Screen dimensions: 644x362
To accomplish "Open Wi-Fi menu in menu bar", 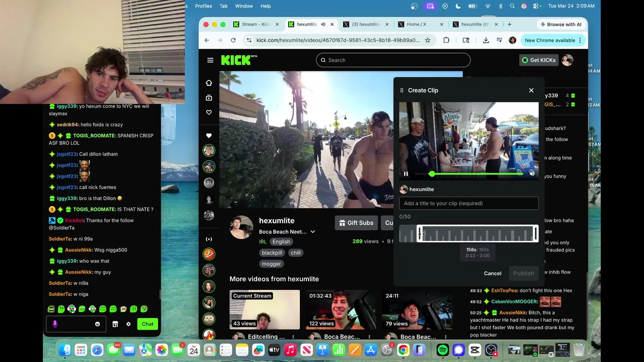I will click(x=488, y=6).
